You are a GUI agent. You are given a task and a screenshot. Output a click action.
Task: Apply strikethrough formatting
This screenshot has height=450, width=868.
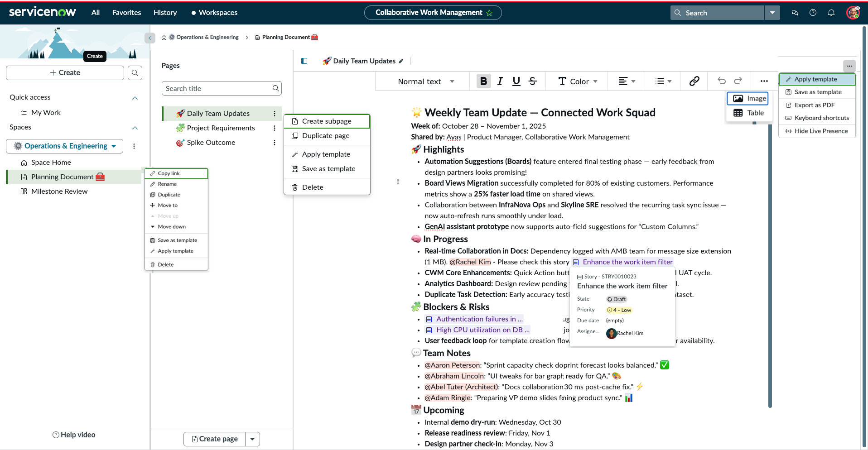[x=533, y=81]
